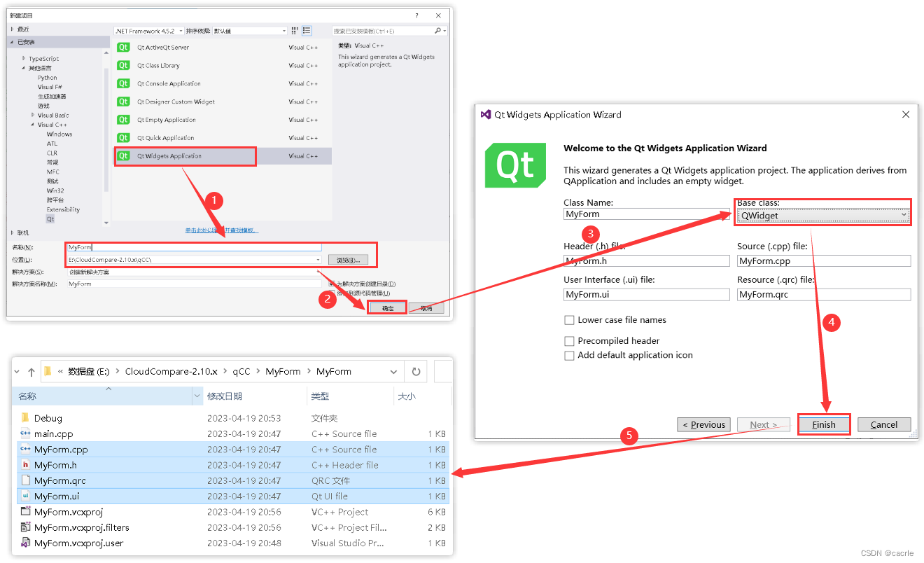The image size is (924, 563).
Task: Click the Class Name input field
Action: coord(647,214)
